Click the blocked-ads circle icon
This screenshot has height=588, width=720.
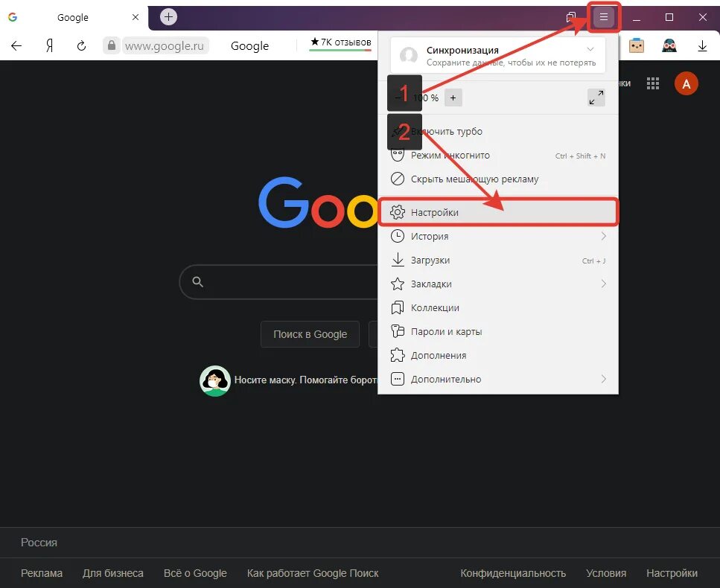[x=397, y=179]
